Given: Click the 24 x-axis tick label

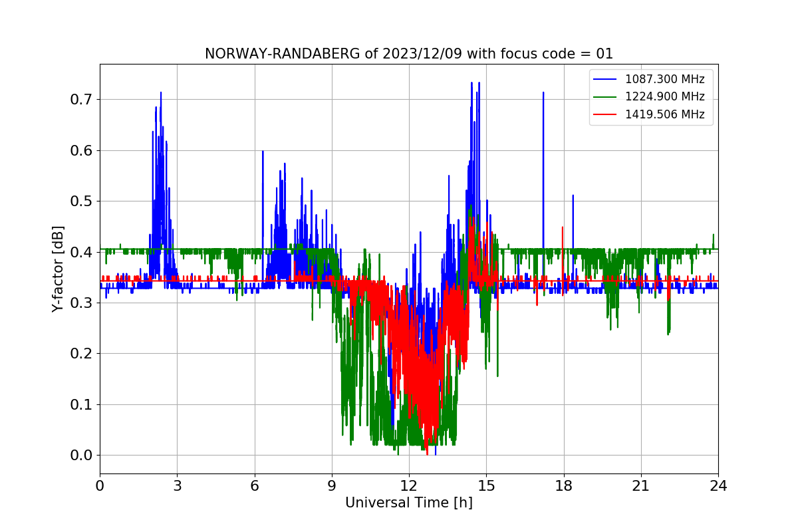Looking at the screenshot, I should tap(718, 486).
